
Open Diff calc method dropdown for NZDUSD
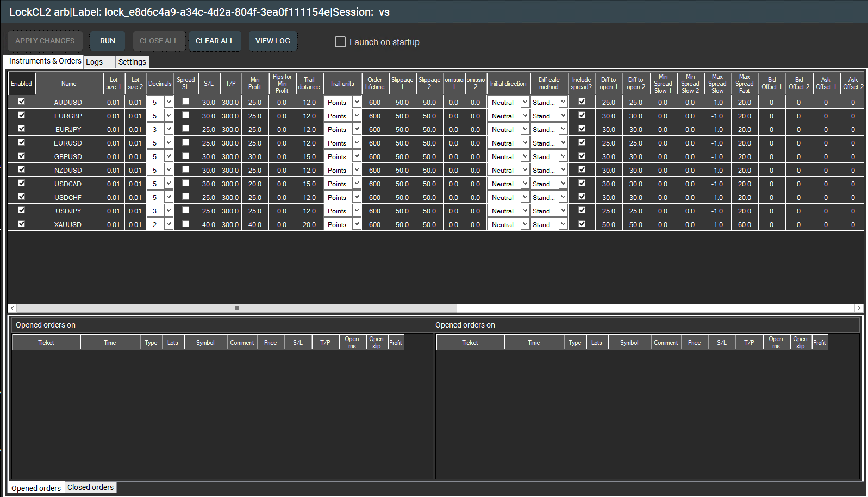tap(563, 170)
